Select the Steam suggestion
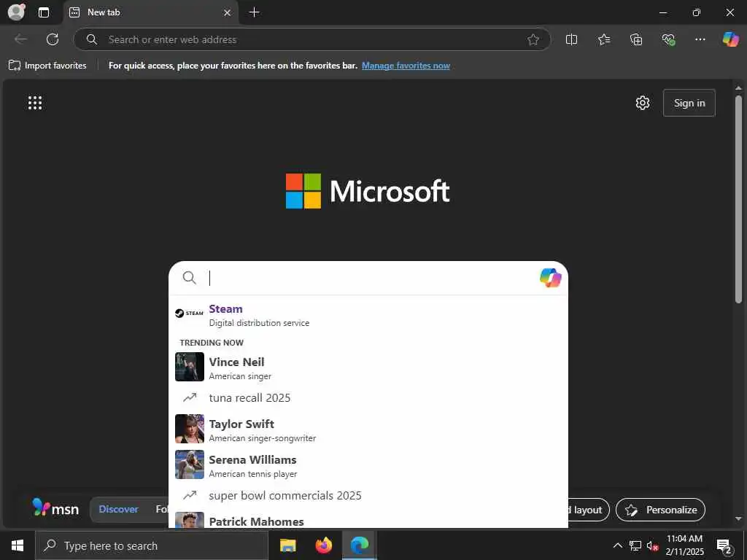747x560 pixels. point(368,315)
